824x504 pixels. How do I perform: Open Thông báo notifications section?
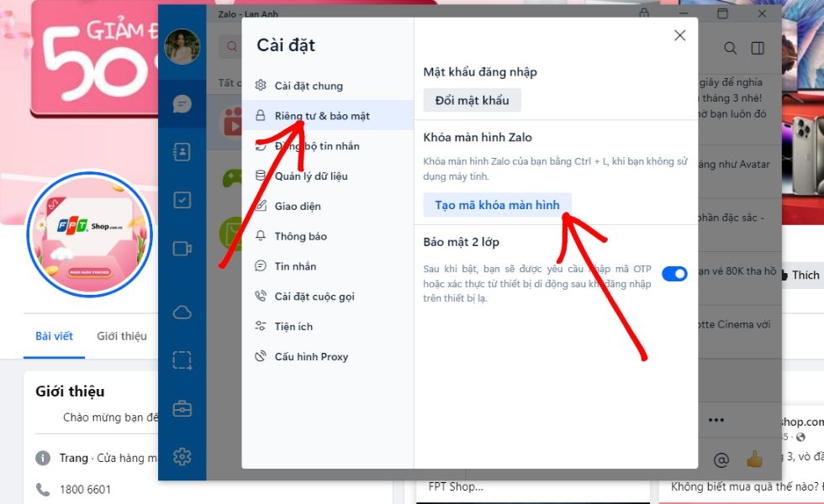328,236
